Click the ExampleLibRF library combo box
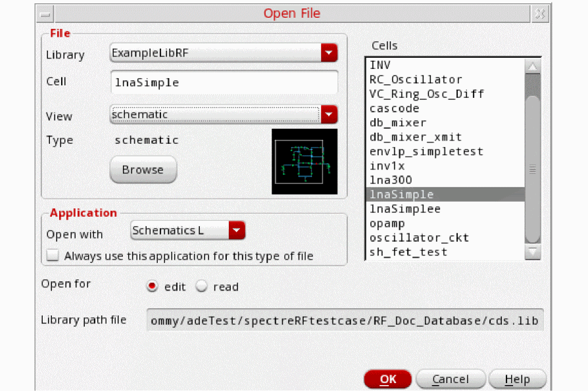This screenshot has height=391, width=588. (224, 53)
